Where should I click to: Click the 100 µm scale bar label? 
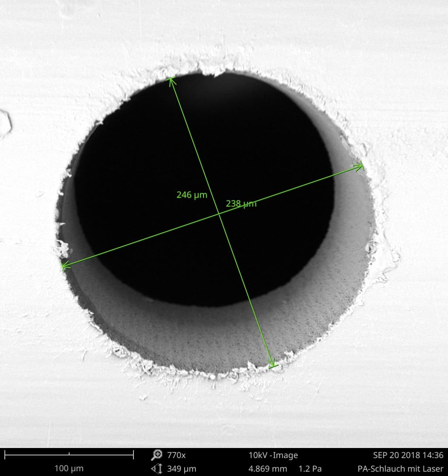(x=69, y=469)
